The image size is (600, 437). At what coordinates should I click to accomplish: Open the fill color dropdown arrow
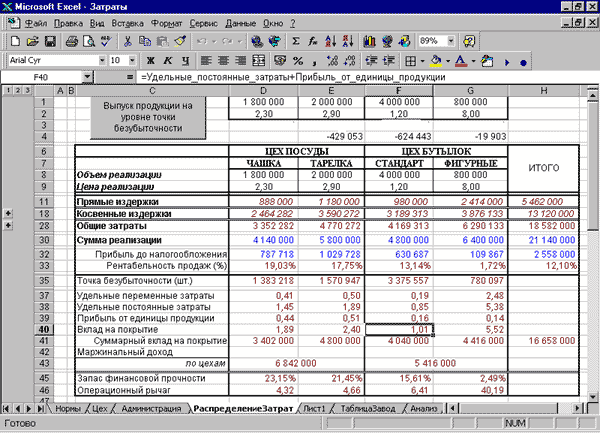[448, 61]
